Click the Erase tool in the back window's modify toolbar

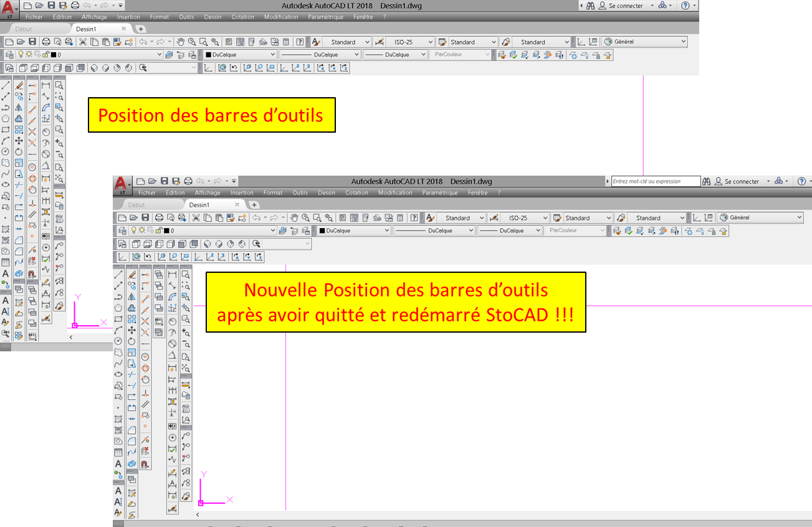click(19, 85)
